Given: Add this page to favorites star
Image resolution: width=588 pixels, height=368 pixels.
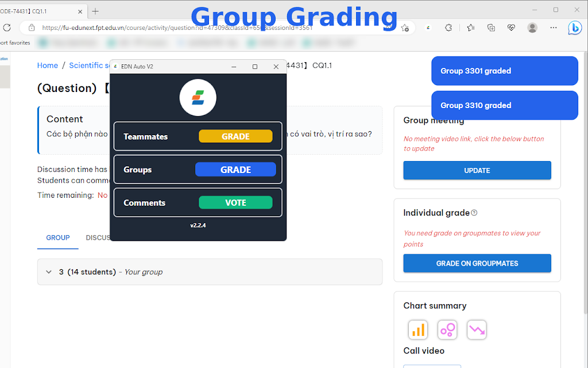Looking at the screenshot, I should 405,28.
